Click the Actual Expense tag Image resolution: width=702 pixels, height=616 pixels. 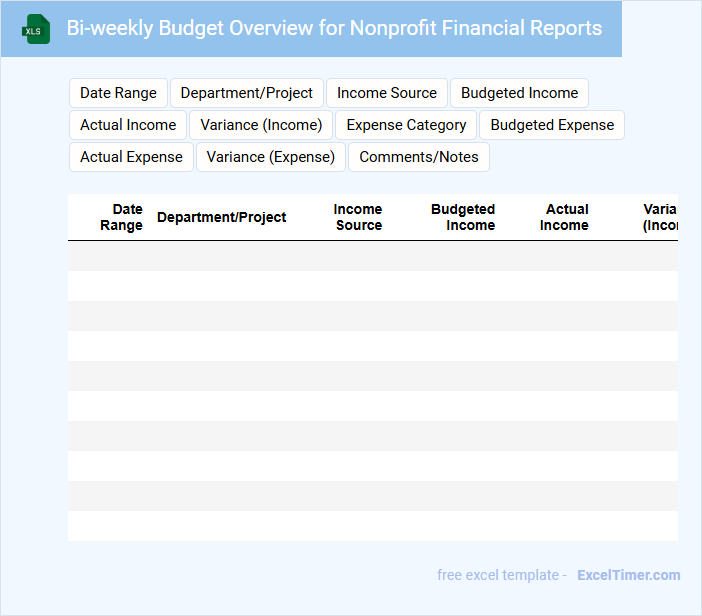[x=131, y=157]
